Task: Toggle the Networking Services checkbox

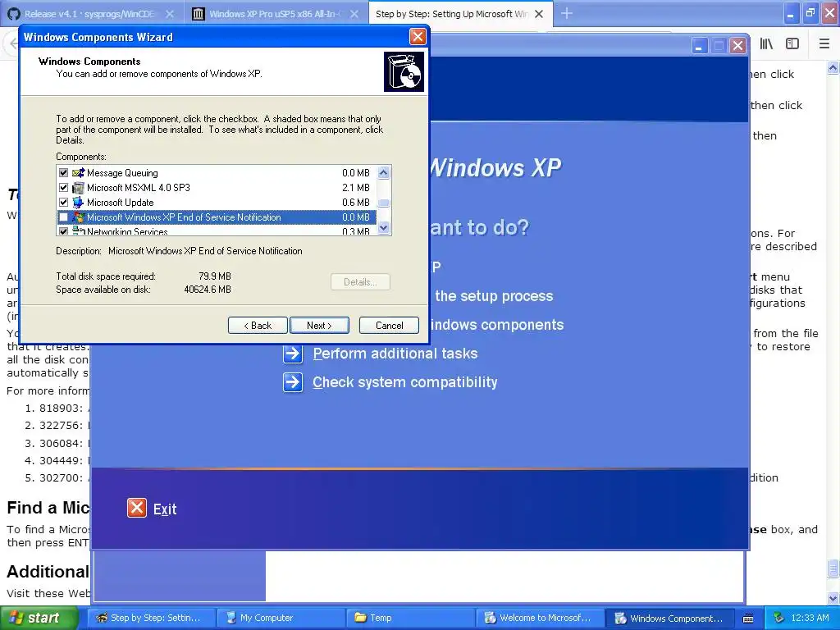Action: click(64, 231)
